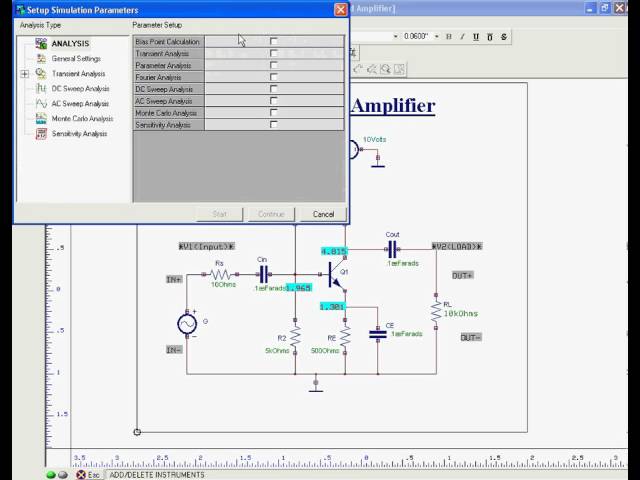The height and width of the screenshot is (480, 640).
Task: Click the General Settings icon
Action: [41, 58]
